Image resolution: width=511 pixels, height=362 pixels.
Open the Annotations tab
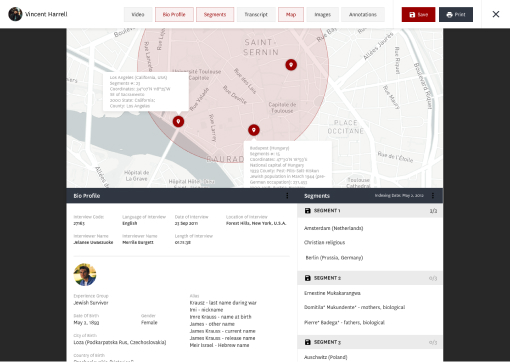(x=363, y=15)
